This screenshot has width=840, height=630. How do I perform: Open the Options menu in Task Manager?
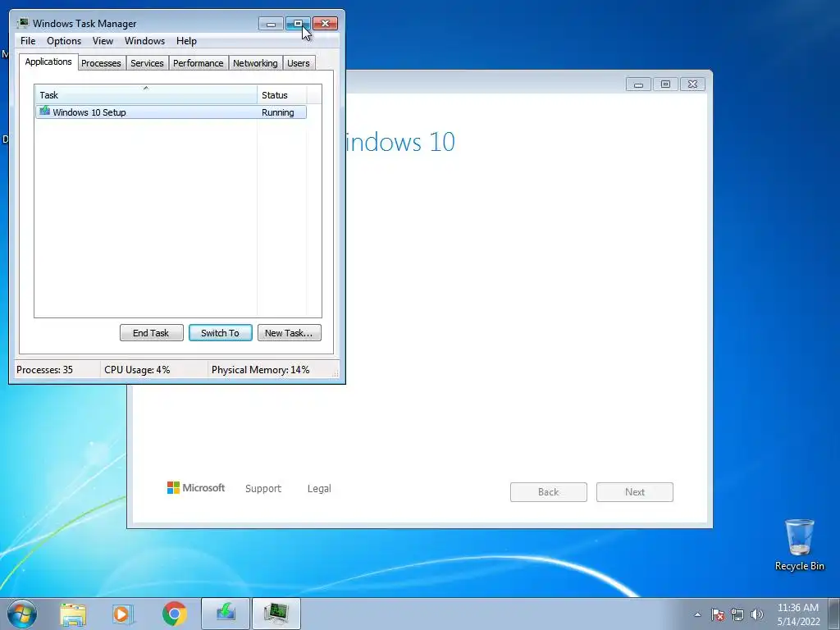[x=64, y=41]
